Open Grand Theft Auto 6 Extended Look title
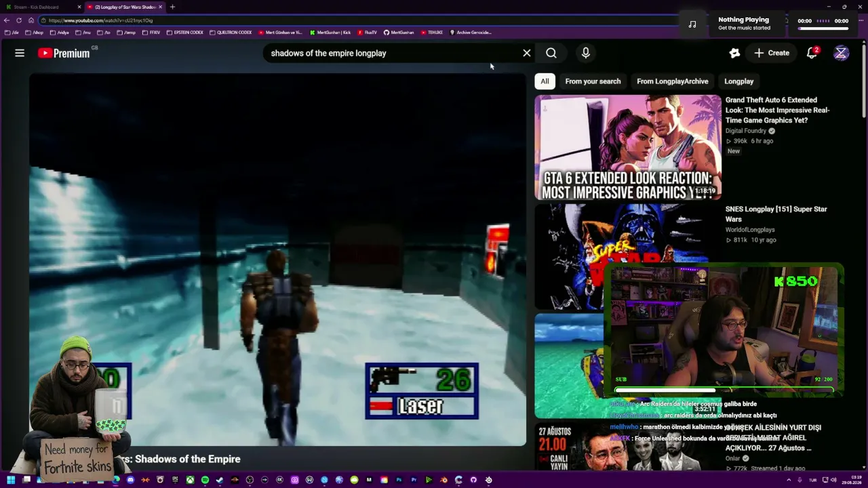Viewport: 868px width, 488px height. [778, 110]
